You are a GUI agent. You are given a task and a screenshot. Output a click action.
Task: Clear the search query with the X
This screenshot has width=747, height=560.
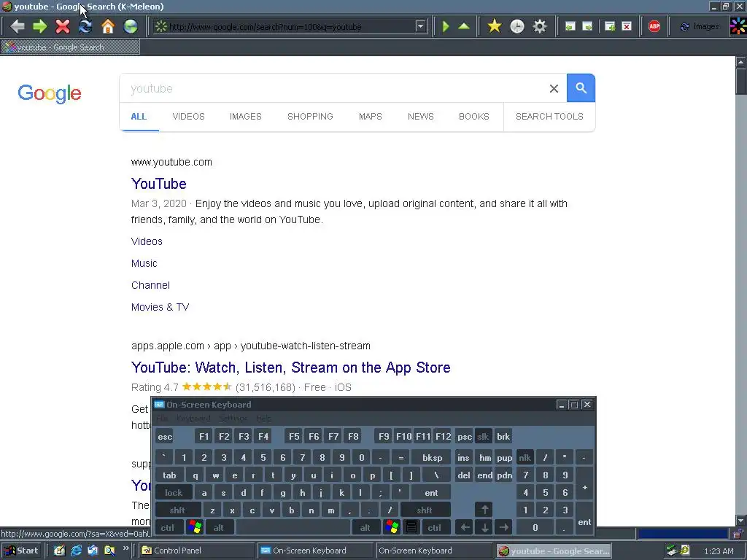tap(554, 88)
